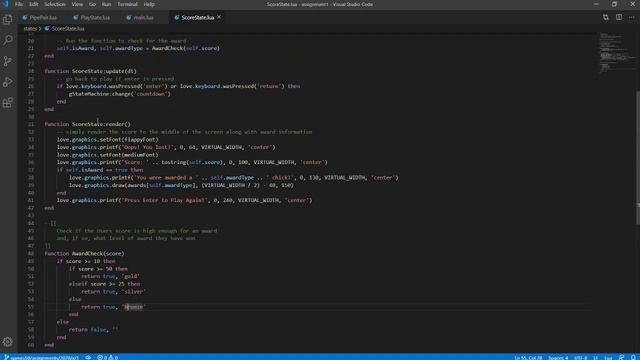640x360 pixels.
Task: Split the editor to the right
Action: pyautogui.click(x=619, y=17)
